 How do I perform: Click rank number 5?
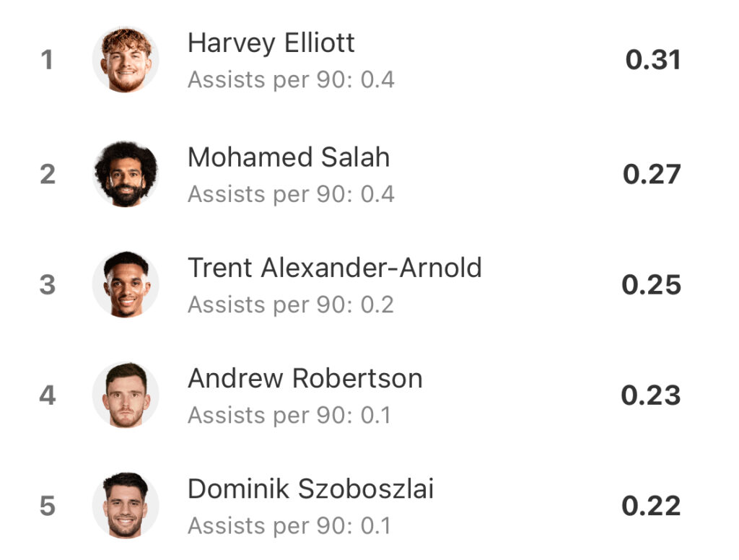point(48,505)
